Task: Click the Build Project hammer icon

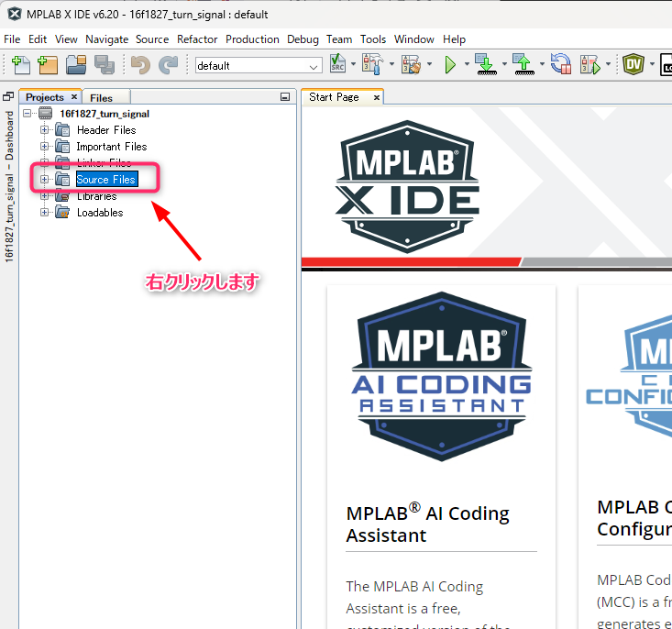Action: click(x=372, y=64)
